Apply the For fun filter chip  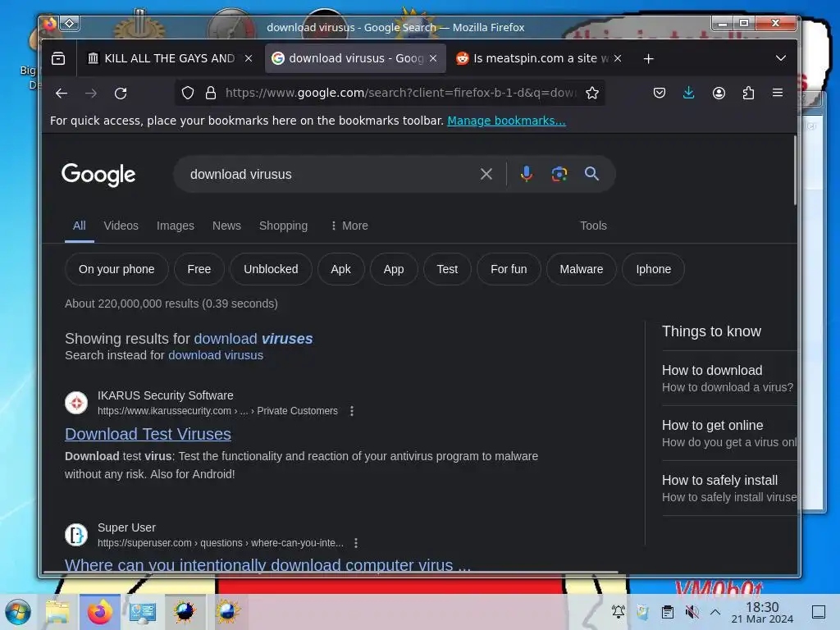coord(509,269)
